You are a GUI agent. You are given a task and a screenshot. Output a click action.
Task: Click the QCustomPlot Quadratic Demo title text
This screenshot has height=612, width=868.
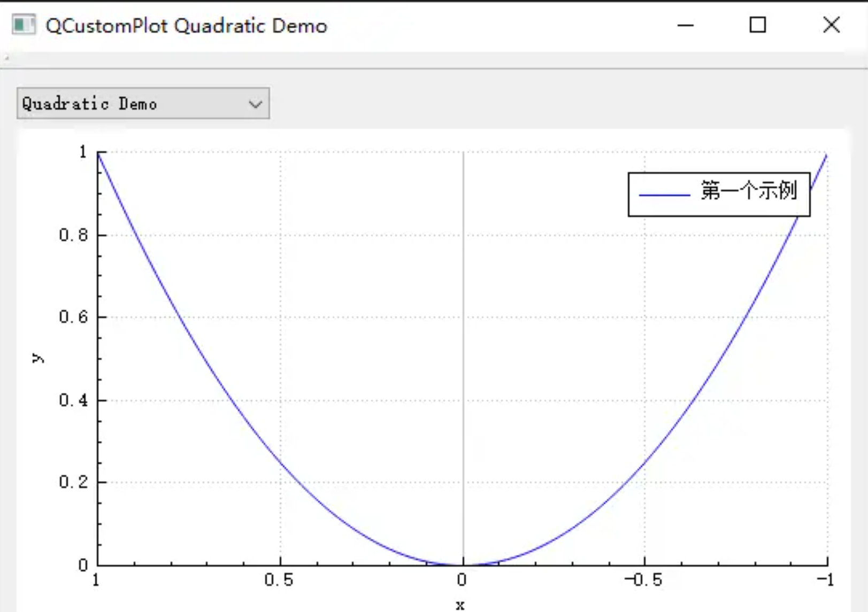(186, 25)
